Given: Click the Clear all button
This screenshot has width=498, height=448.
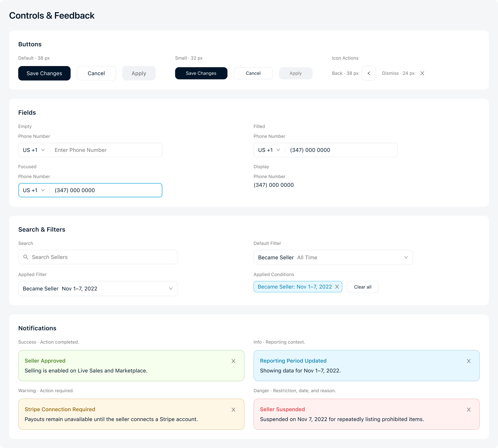Looking at the screenshot, I should coord(363,287).
